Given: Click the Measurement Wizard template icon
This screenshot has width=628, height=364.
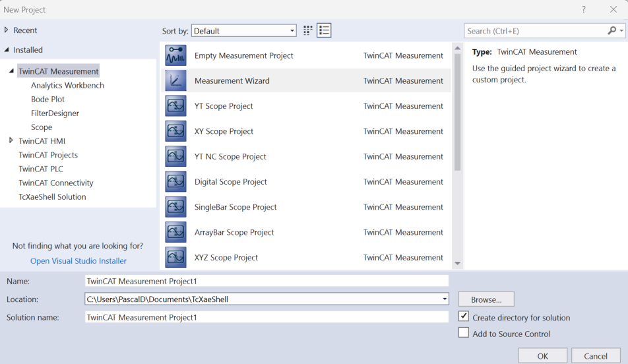Looking at the screenshot, I should (175, 80).
